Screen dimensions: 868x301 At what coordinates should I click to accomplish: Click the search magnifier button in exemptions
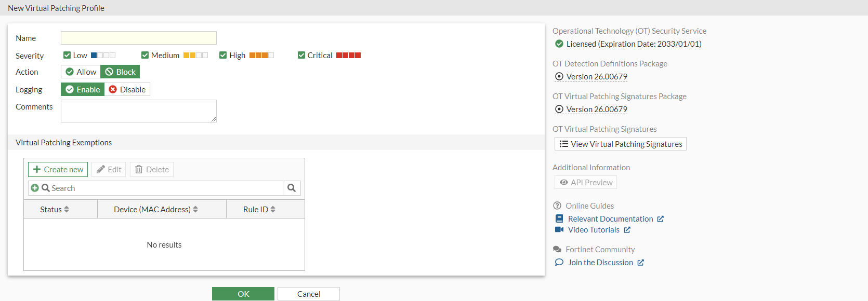[x=292, y=188]
